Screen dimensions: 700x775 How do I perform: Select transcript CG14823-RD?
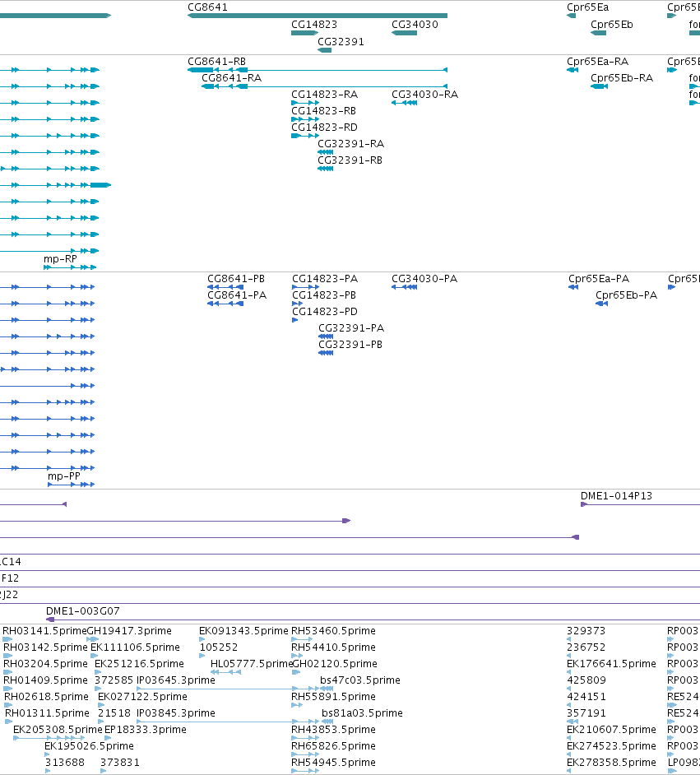pyautogui.click(x=325, y=127)
